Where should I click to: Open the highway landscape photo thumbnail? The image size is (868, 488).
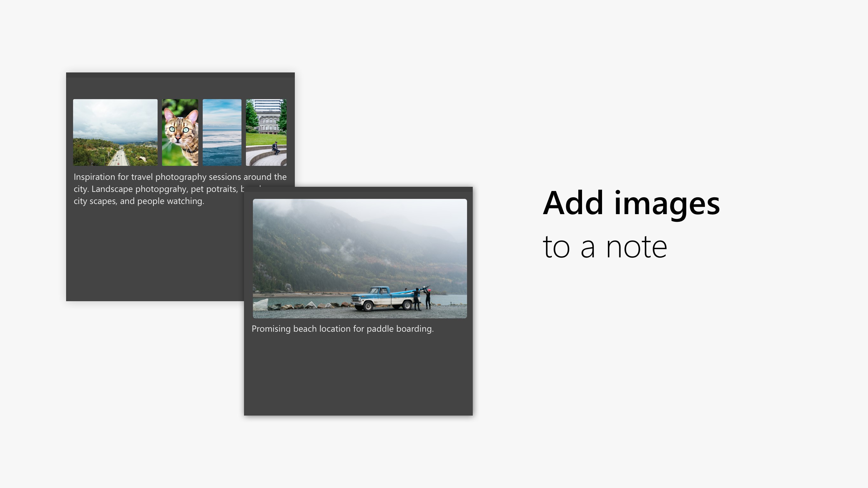coord(115,132)
